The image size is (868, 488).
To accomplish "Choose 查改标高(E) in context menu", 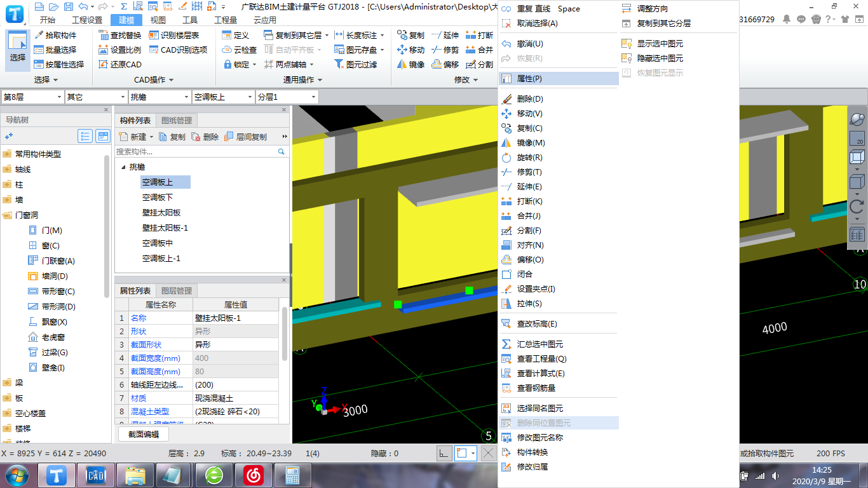I will [x=559, y=324].
